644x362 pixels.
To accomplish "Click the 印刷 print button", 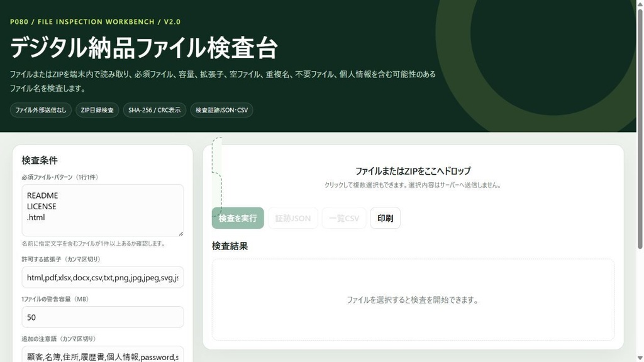I will (386, 218).
